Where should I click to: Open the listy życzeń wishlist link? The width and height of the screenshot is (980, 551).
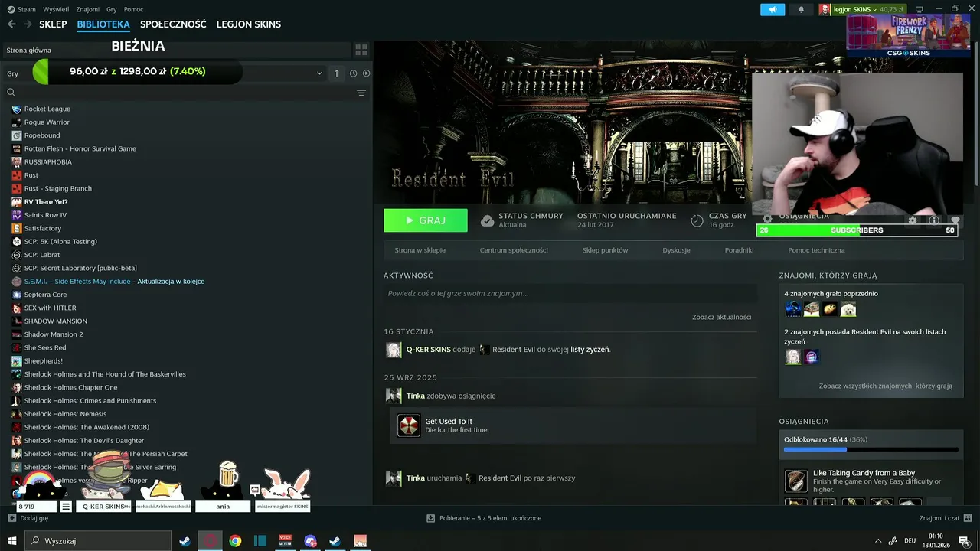click(590, 350)
